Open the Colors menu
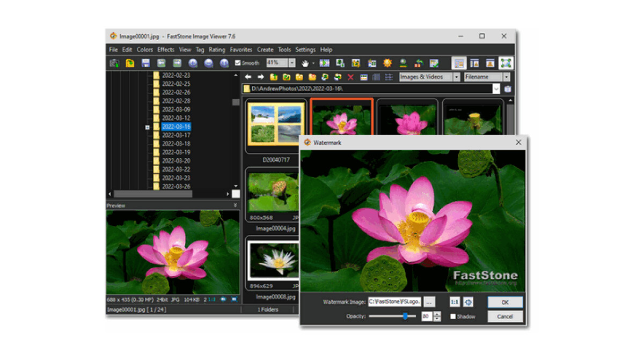Screen dimensions: 644x362 pos(144,49)
